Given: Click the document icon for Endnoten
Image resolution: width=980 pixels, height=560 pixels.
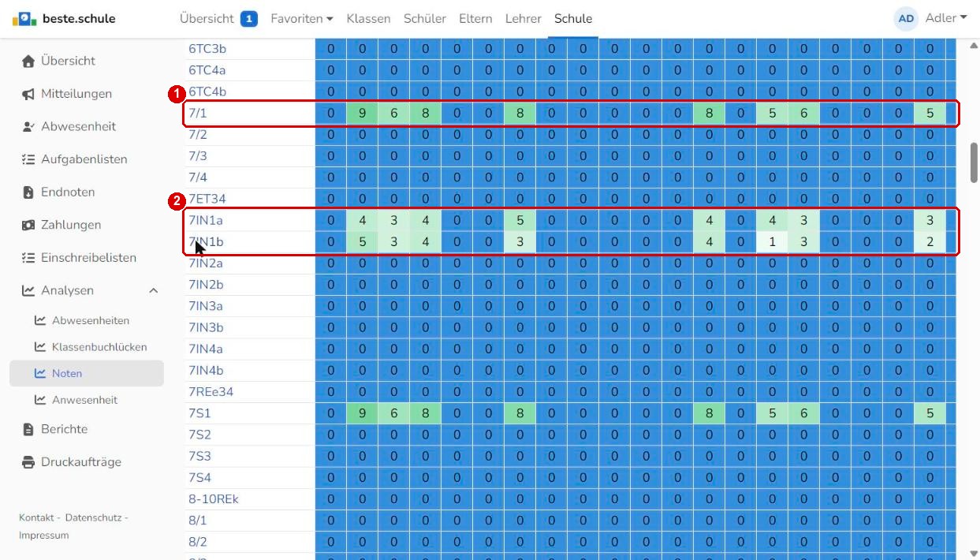Looking at the screenshot, I should (28, 192).
